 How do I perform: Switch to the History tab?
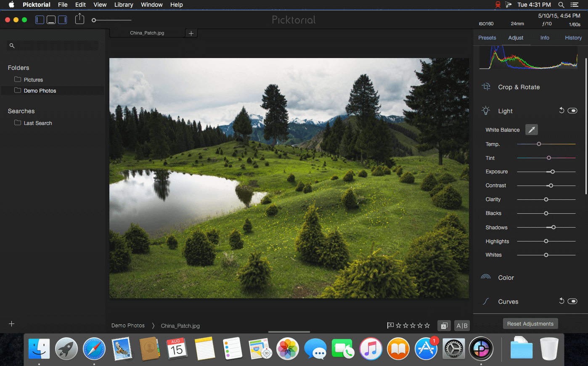tap(573, 38)
